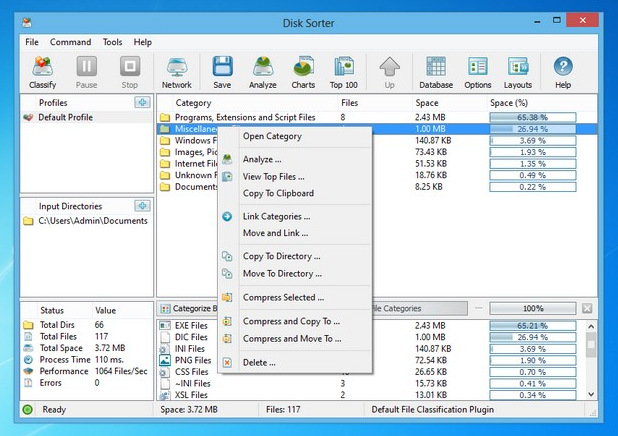Open the Charts pie icon
The width and height of the screenshot is (618, 436).
tap(303, 66)
